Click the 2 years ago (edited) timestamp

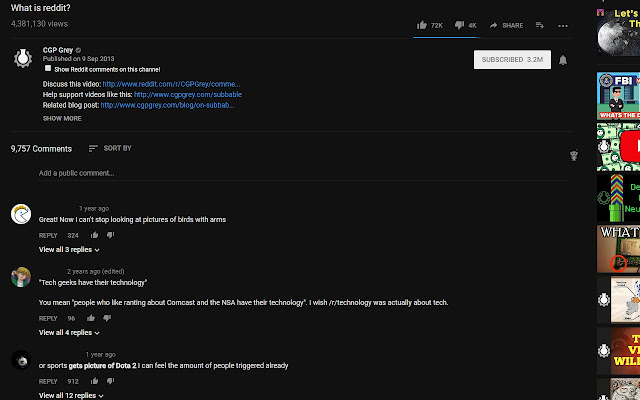pyautogui.click(x=96, y=271)
